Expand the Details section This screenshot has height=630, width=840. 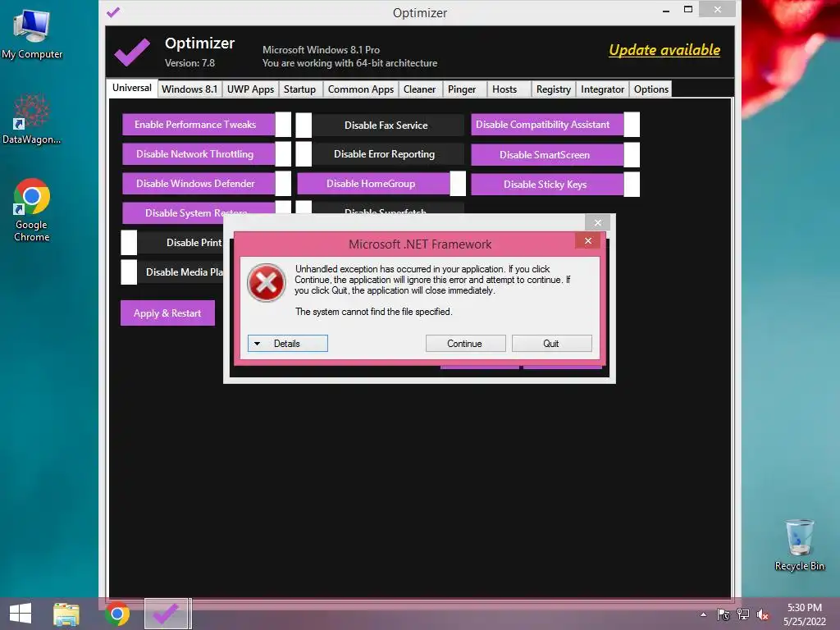288,344
